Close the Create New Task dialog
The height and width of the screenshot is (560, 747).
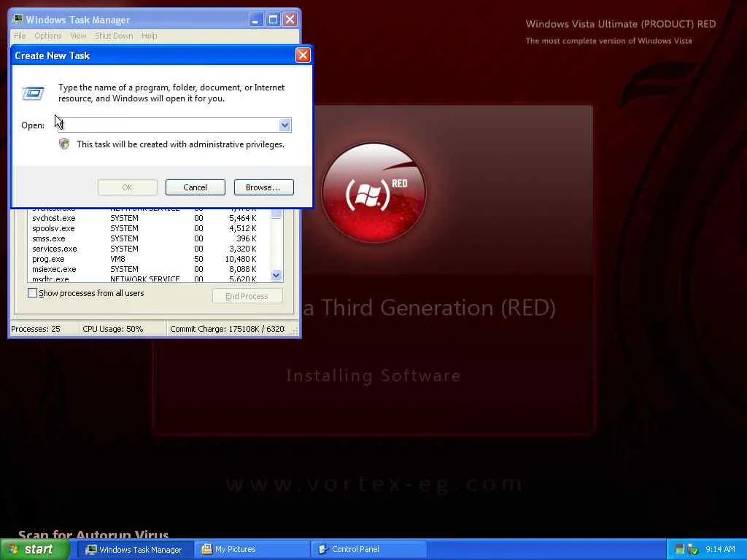(303, 55)
